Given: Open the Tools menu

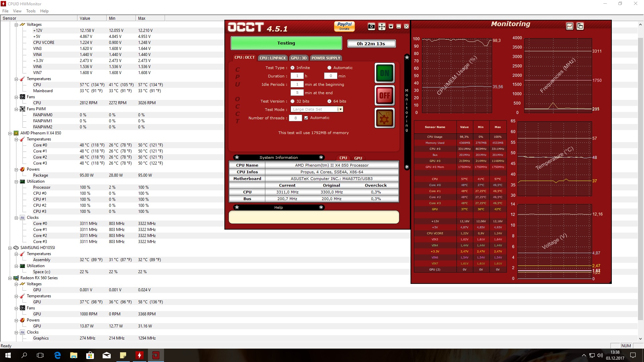Looking at the screenshot, I should point(31,11).
